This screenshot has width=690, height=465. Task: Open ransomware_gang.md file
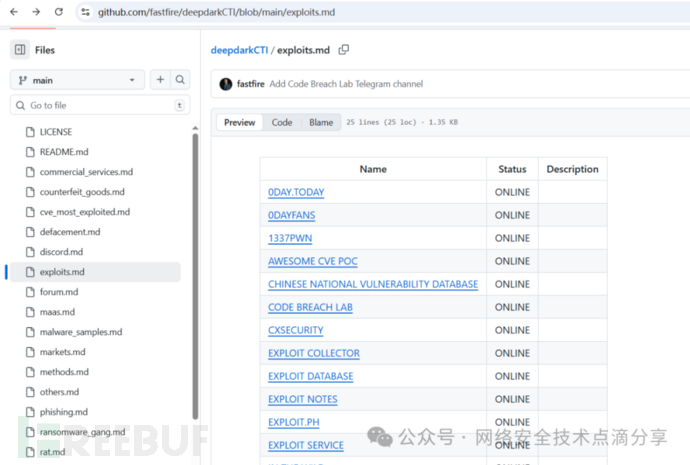[x=82, y=432]
